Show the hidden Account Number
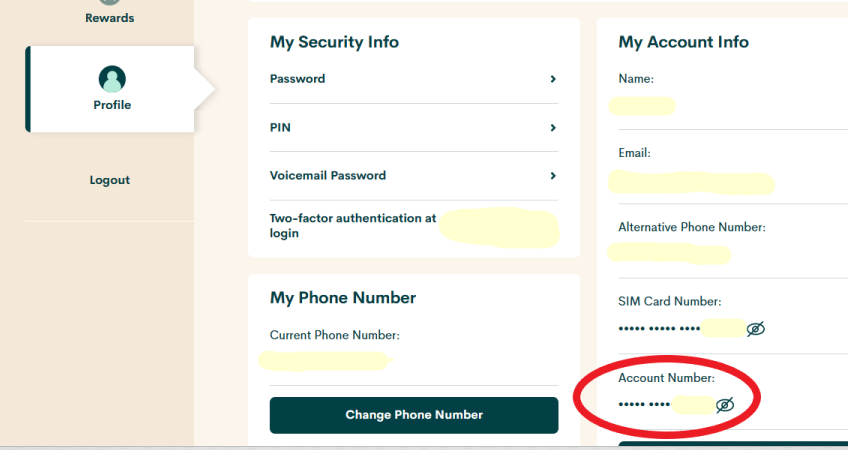The width and height of the screenshot is (848, 450). [x=725, y=404]
